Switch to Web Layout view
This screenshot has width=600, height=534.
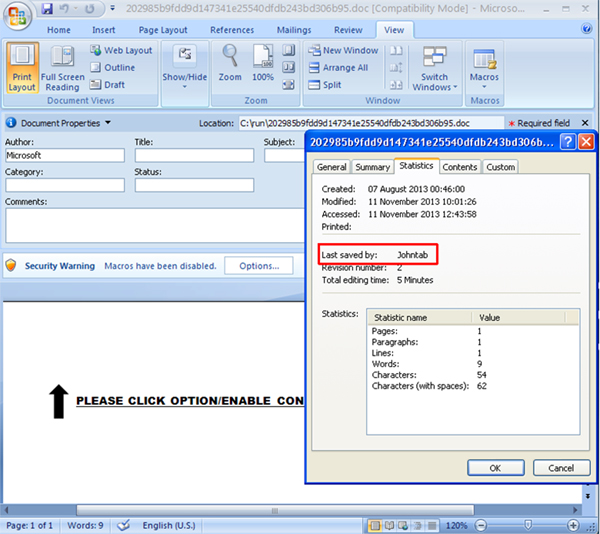(x=121, y=50)
